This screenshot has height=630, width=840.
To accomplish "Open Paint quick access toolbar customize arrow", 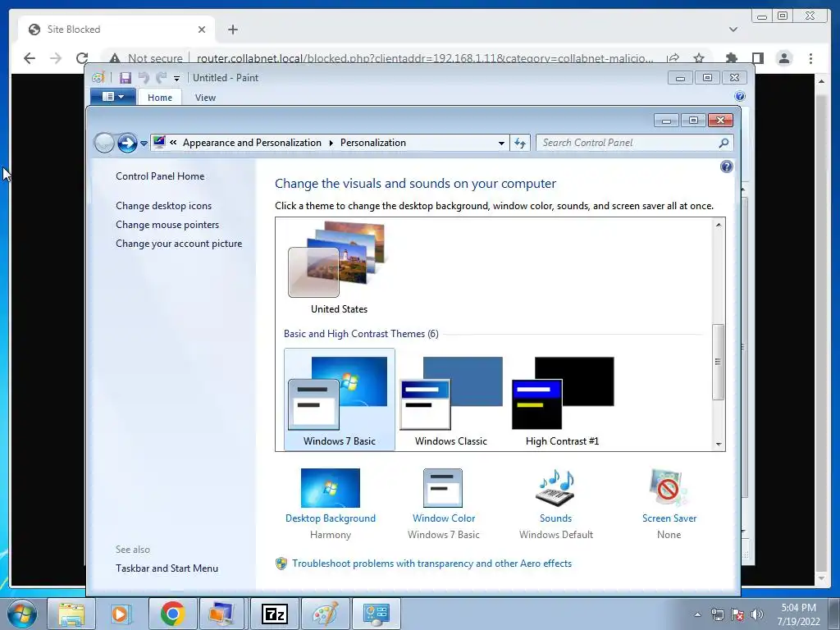I will pos(177,79).
